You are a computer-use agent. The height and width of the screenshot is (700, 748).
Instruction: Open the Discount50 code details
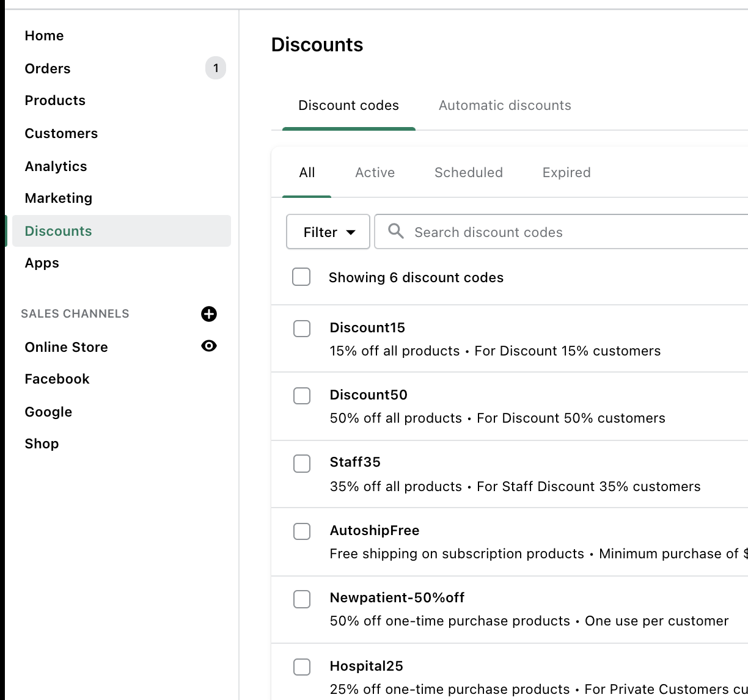click(369, 395)
